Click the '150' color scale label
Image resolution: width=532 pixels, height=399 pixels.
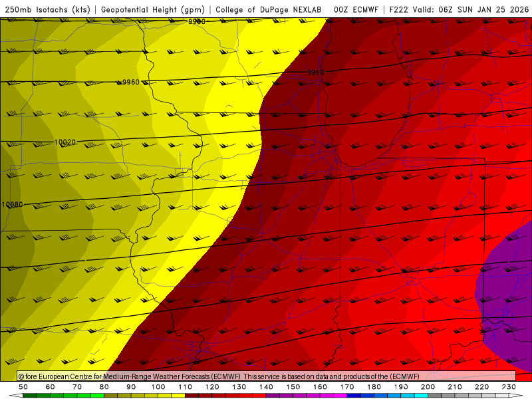(293, 387)
